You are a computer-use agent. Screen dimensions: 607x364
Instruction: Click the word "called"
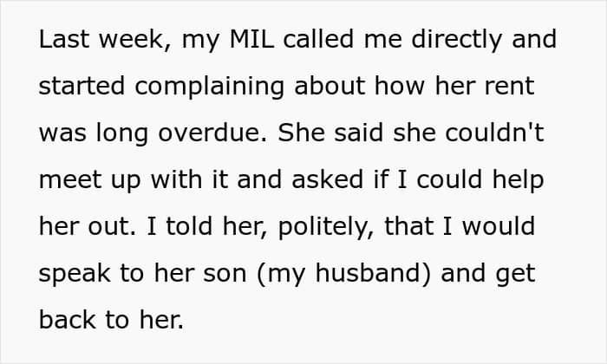point(318,39)
